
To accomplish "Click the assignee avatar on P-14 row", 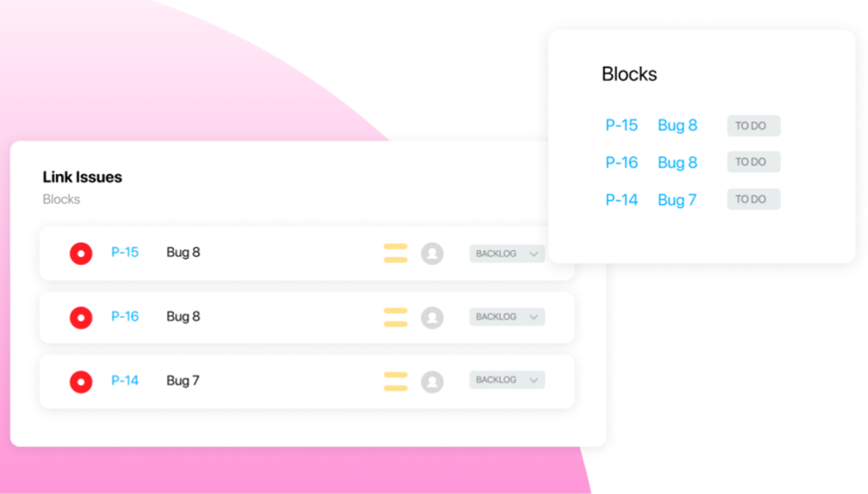I will pos(432,381).
